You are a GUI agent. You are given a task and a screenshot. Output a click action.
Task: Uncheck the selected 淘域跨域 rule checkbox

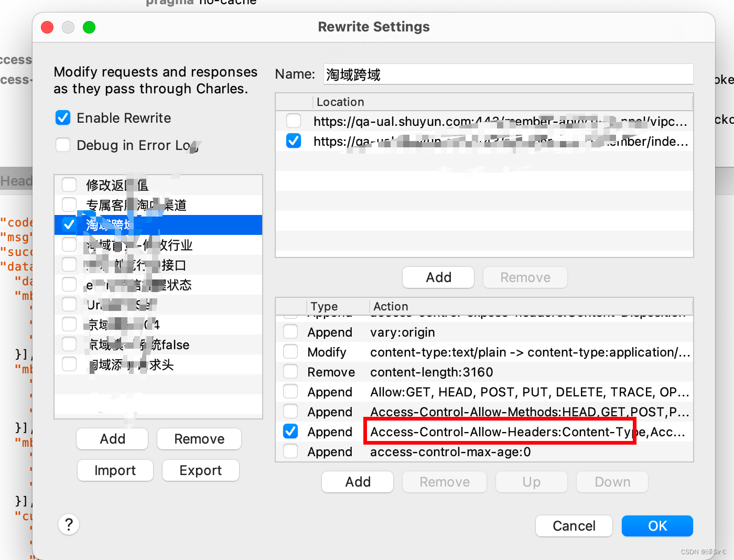69,224
